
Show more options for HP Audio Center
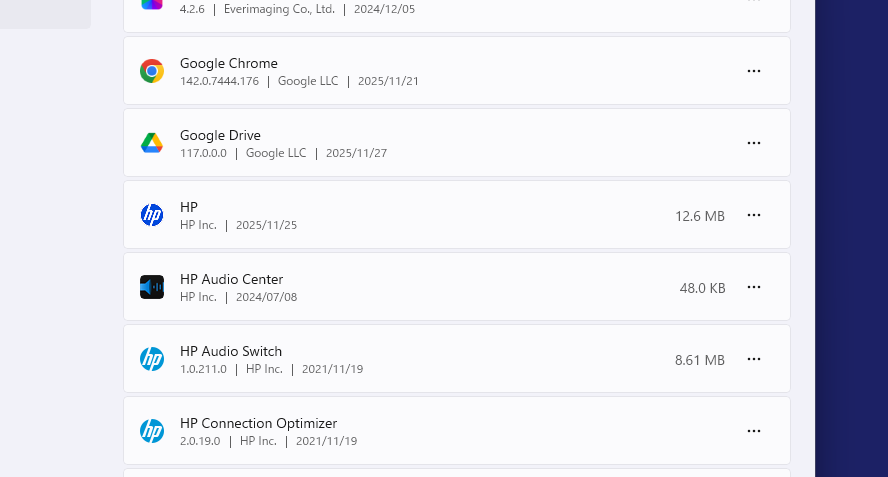(754, 287)
